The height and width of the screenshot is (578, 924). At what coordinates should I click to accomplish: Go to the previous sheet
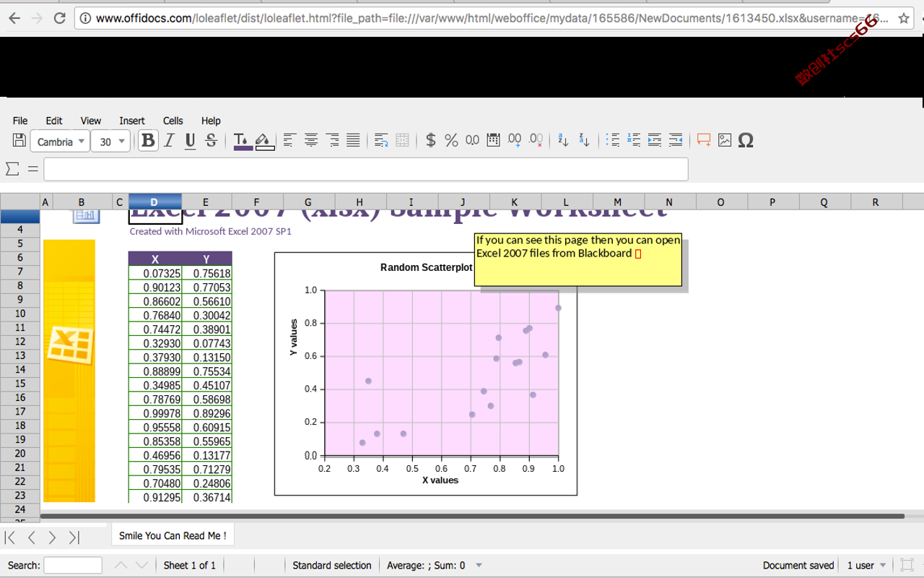31,537
